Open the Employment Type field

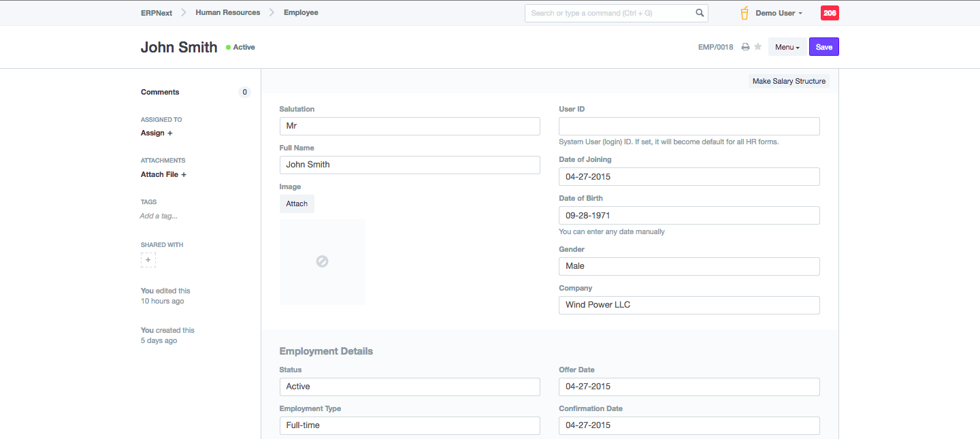410,425
